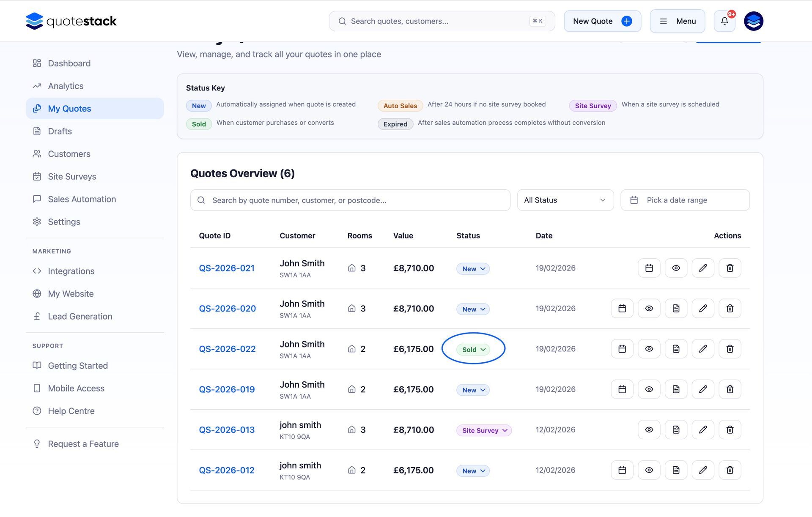Viewport: 812px width, 517px height.
Task: Open user profile avatar icon
Action: tap(753, 21)
